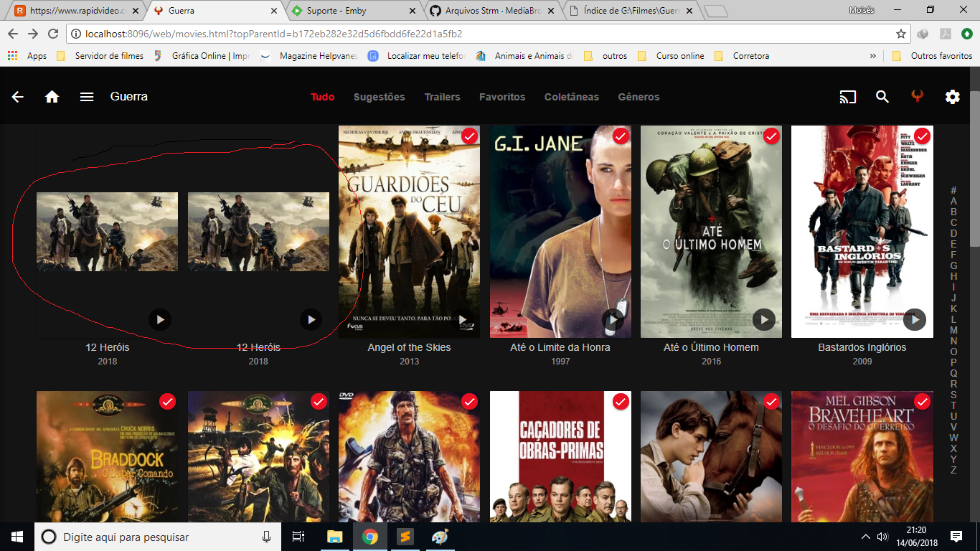Open Task View on the taskbar
The width and height of the screenshot is (980, 551).
[298, 537]
